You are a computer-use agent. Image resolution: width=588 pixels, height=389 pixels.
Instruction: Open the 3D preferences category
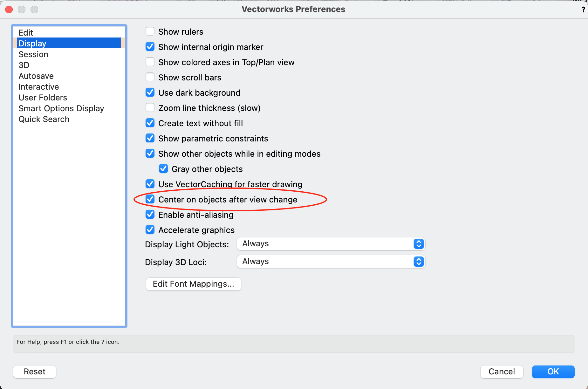pos(24,65)
